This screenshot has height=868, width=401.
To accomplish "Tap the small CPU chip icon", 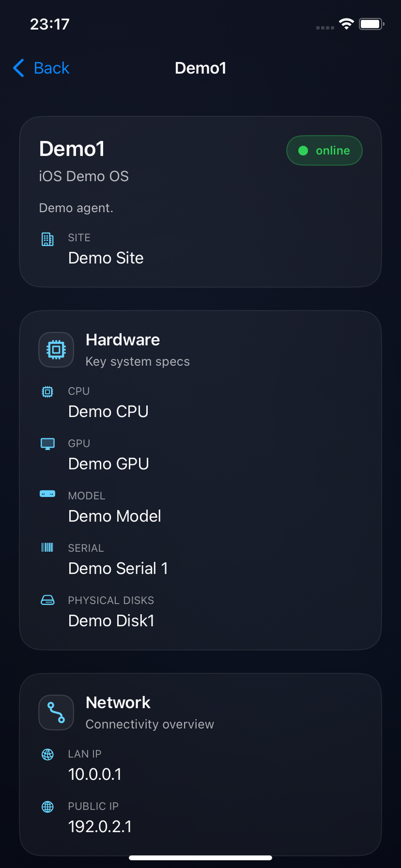I will 47,392.
